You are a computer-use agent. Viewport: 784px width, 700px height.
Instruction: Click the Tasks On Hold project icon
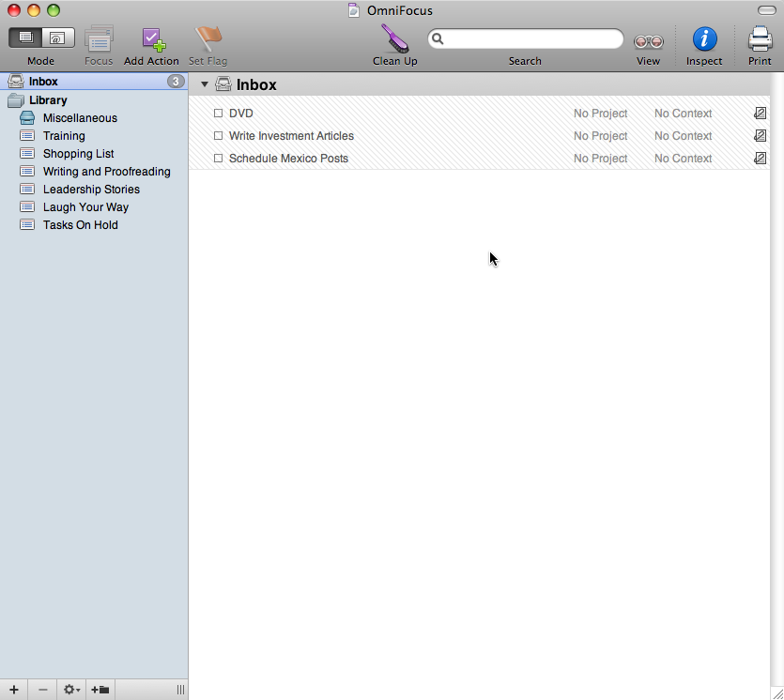[27, 225]
